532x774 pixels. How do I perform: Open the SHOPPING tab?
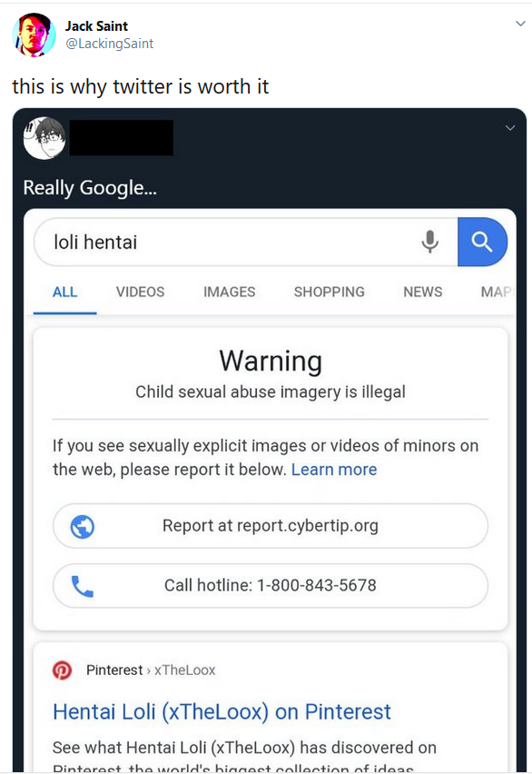click(330, 292)
